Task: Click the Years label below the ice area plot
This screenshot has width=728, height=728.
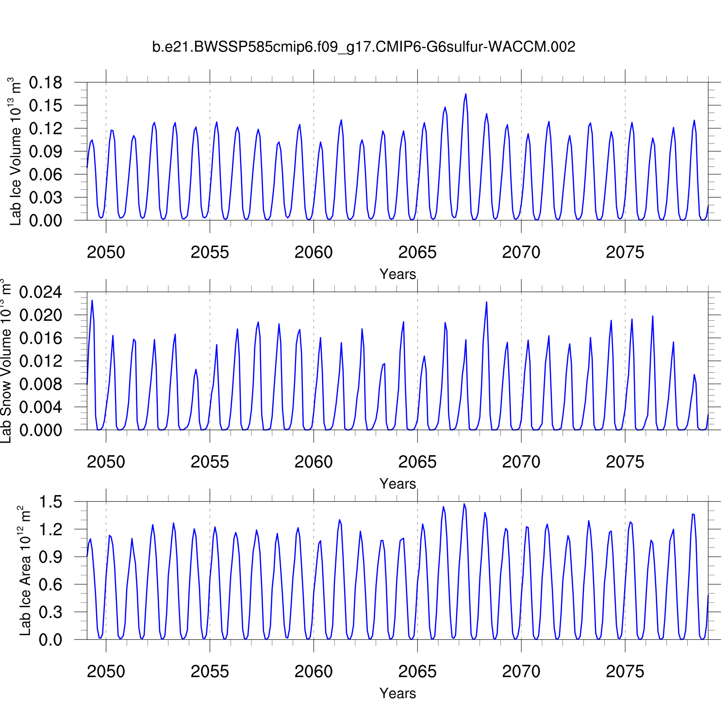Action: tap(397, 694)
